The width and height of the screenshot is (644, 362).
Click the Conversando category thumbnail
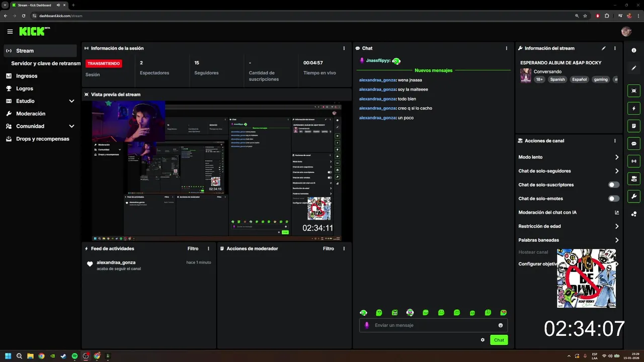click(526, 75)
